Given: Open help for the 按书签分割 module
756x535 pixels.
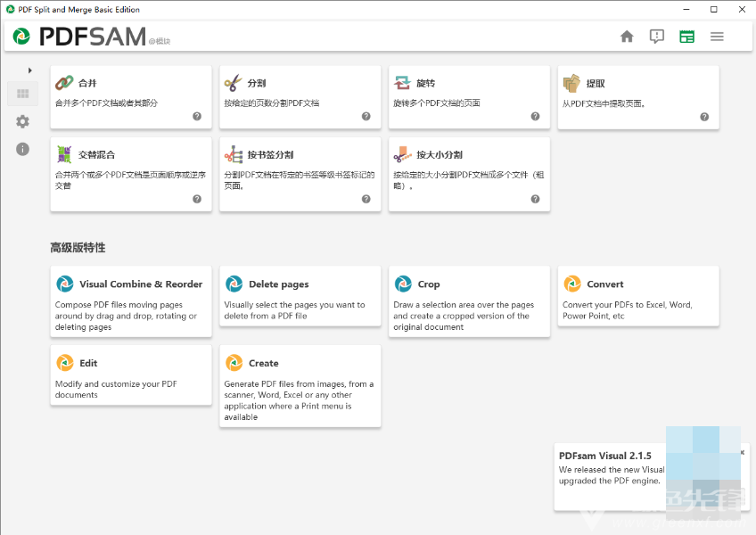Looking at the screenshot, I should [366, 199].
